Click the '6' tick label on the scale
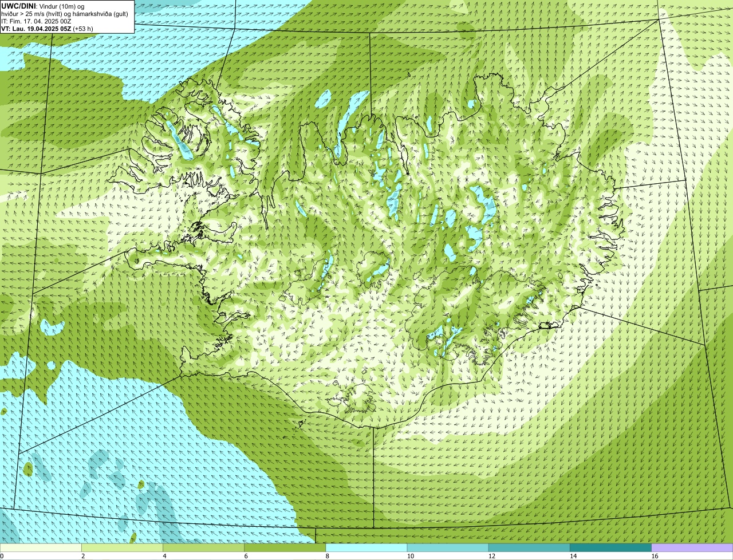 246,556
